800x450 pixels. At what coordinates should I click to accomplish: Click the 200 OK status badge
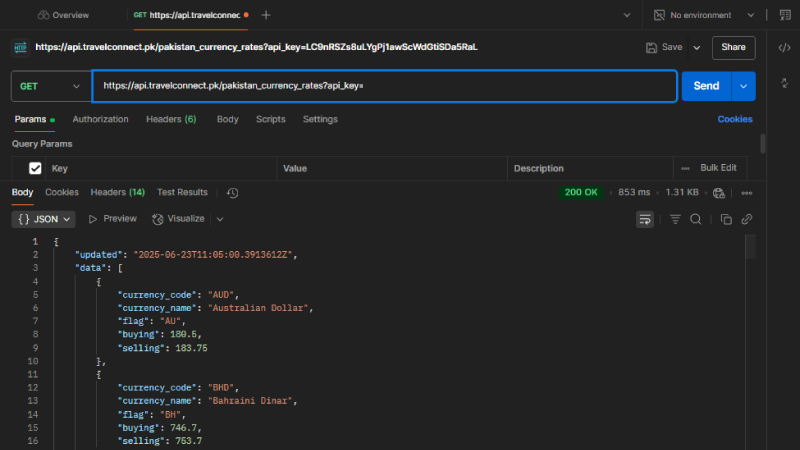(581, 192)
